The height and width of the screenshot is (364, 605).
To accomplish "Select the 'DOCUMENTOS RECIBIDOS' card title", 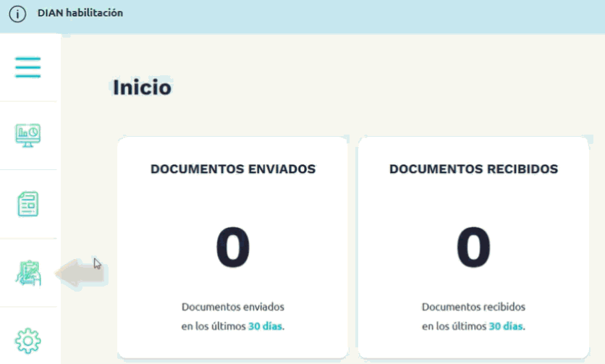I will click(x=473, y=169).
